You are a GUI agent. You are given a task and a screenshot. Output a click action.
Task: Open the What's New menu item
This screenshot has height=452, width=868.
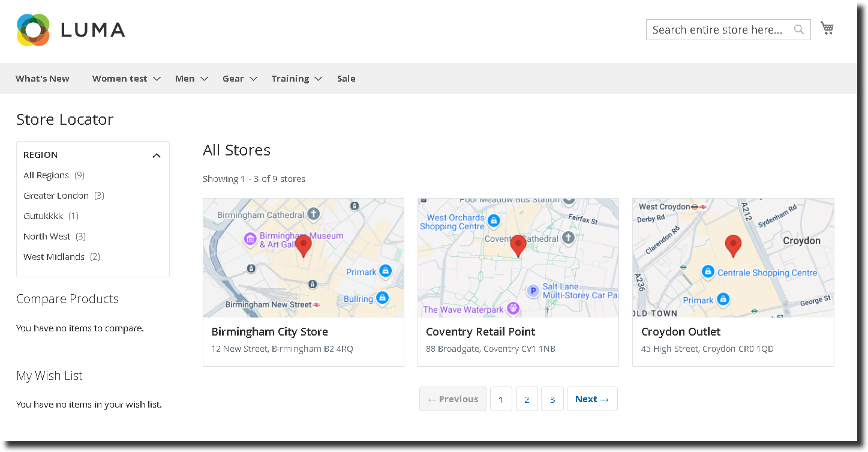tap(43, 79)
